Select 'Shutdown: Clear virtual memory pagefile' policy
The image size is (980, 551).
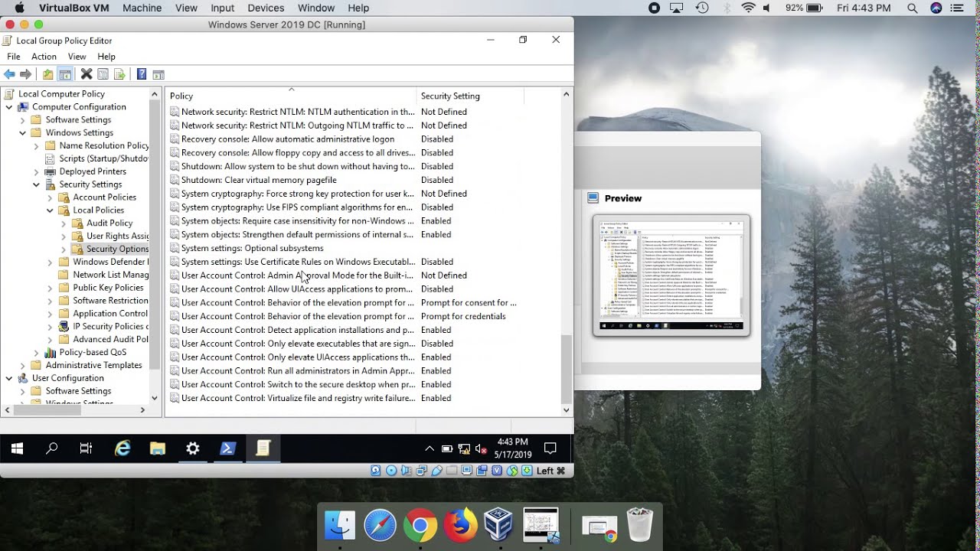(259, 180)
